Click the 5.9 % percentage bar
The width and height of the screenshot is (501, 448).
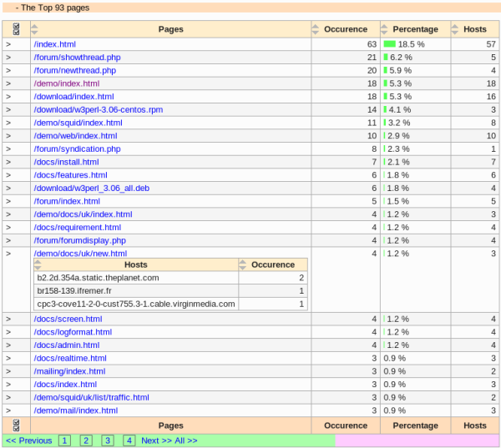click(385, 70)
